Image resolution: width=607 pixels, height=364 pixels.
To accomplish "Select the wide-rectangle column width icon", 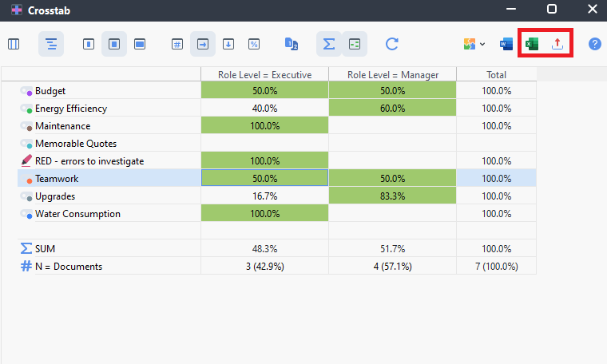I will [x=140, y=44].
